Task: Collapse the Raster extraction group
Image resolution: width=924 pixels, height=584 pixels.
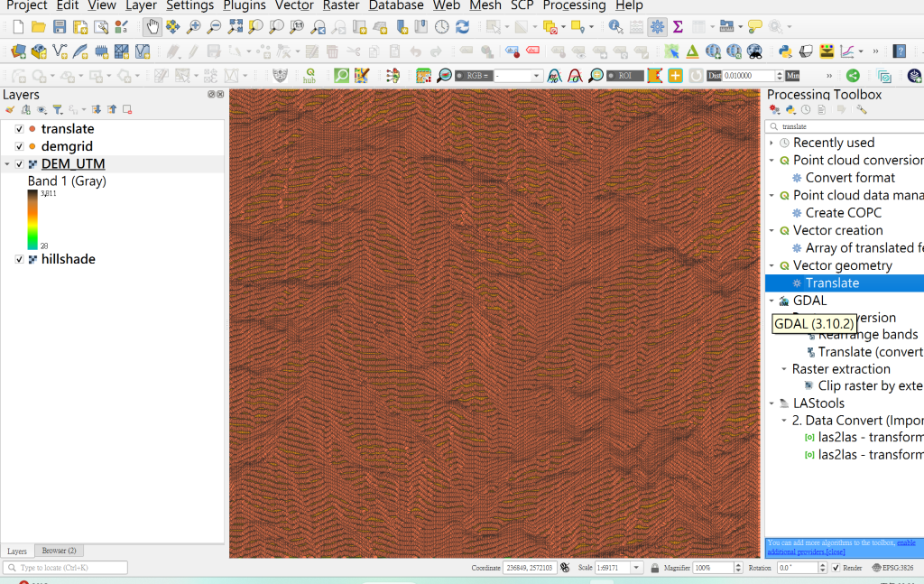Action: click(784, 369)
